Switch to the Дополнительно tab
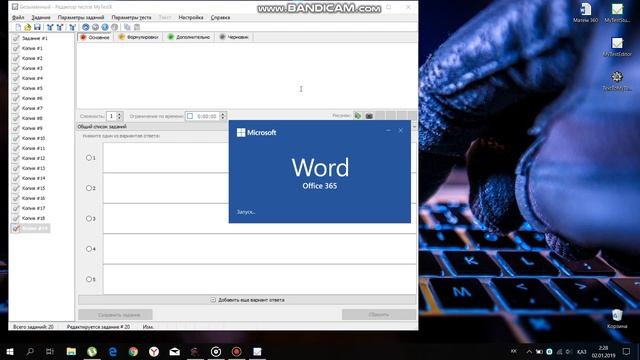The height and width of the screenshot is (360, 640). pyautogui.click(x=189, y=37)
